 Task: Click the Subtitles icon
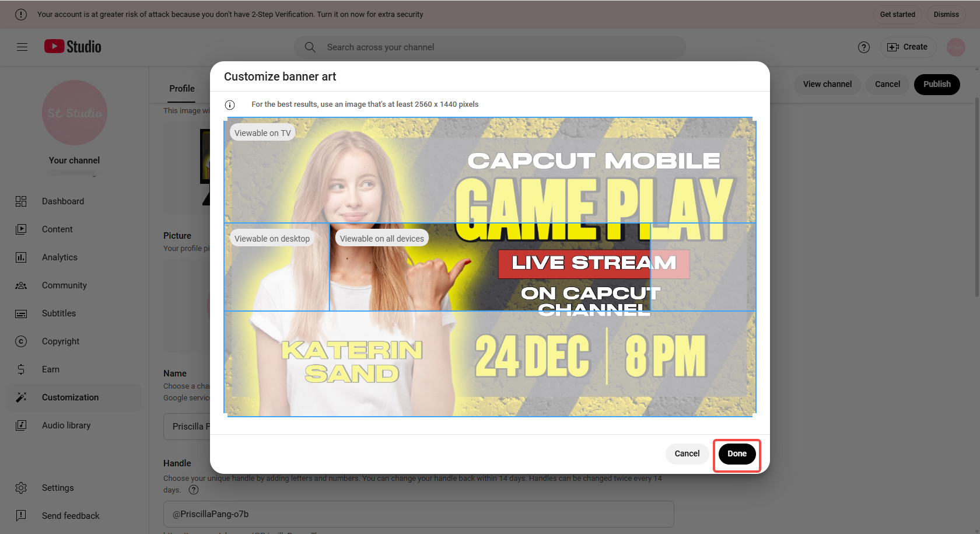pos(21,313)
